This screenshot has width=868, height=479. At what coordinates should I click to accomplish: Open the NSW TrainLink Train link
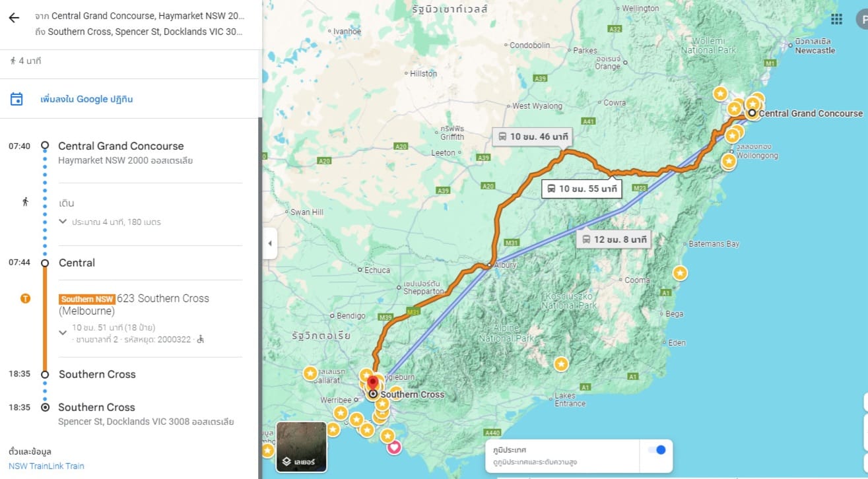point(46,466)
